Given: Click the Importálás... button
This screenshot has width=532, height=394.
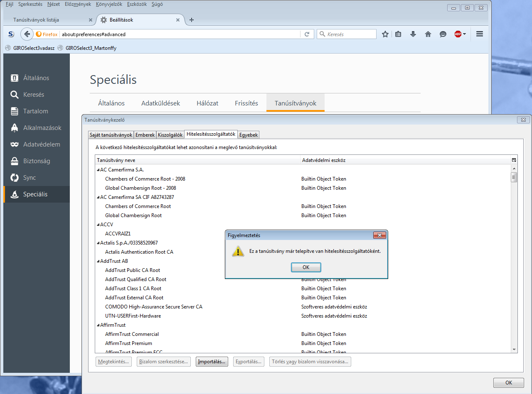Looking at the screenshot, I should point(212,362).
